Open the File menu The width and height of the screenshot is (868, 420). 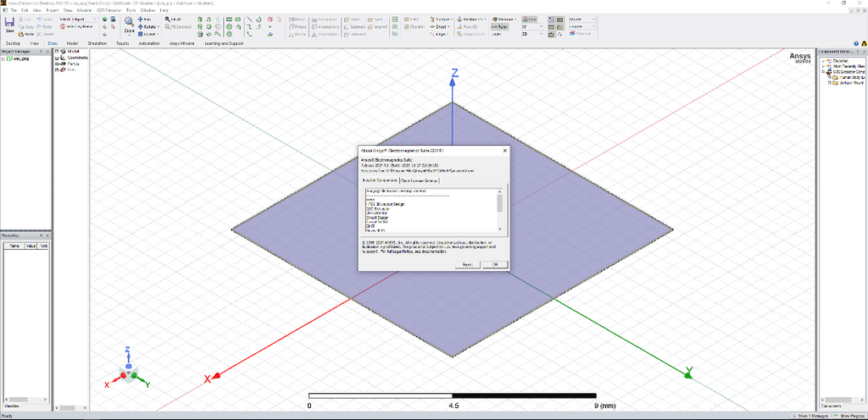[x=14, y=10]
